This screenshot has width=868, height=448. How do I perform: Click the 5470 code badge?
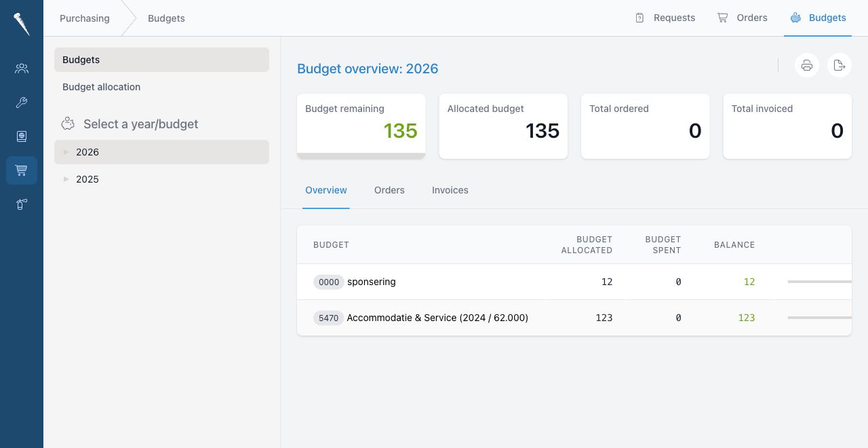pos(329,318)
